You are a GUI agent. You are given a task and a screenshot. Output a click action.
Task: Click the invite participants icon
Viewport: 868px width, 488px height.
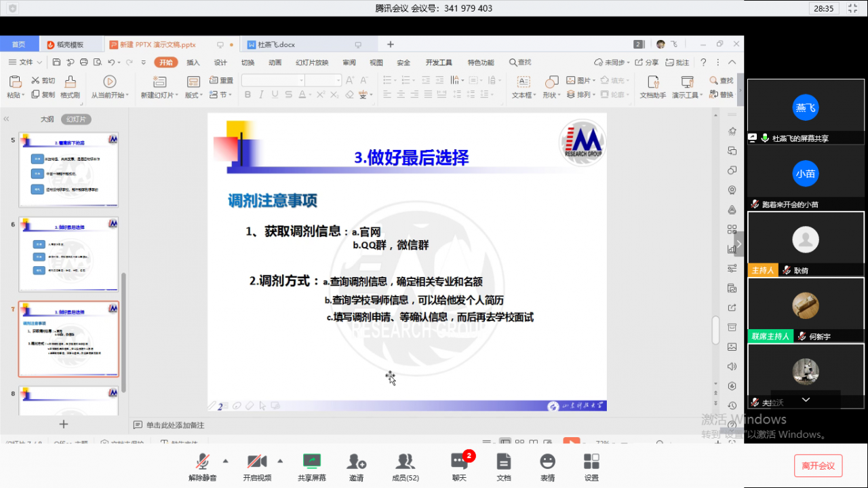pos(356,467)
